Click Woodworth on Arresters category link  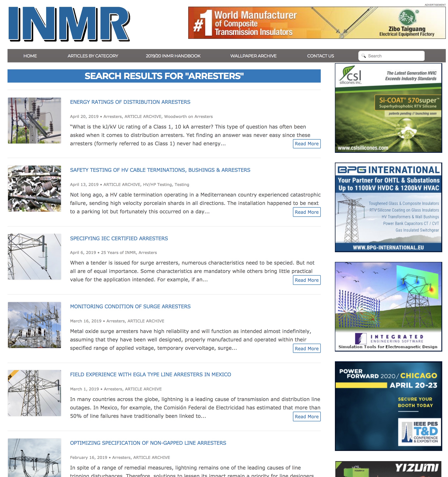tap(188, 117)
